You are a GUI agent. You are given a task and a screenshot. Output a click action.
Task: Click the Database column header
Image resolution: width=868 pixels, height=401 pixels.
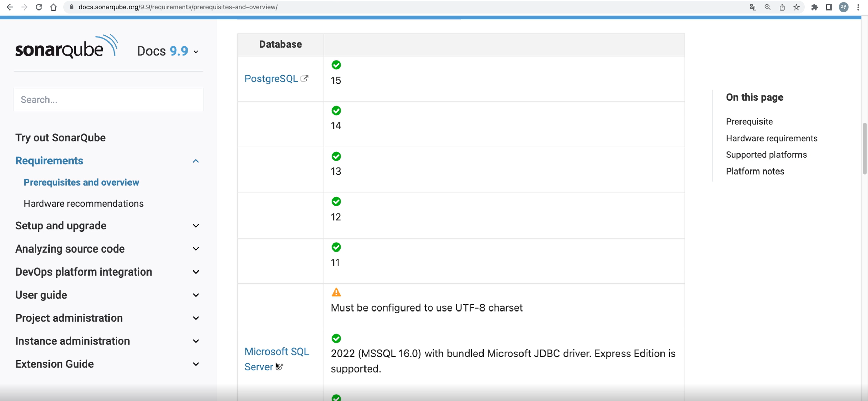tap(280, 44)
